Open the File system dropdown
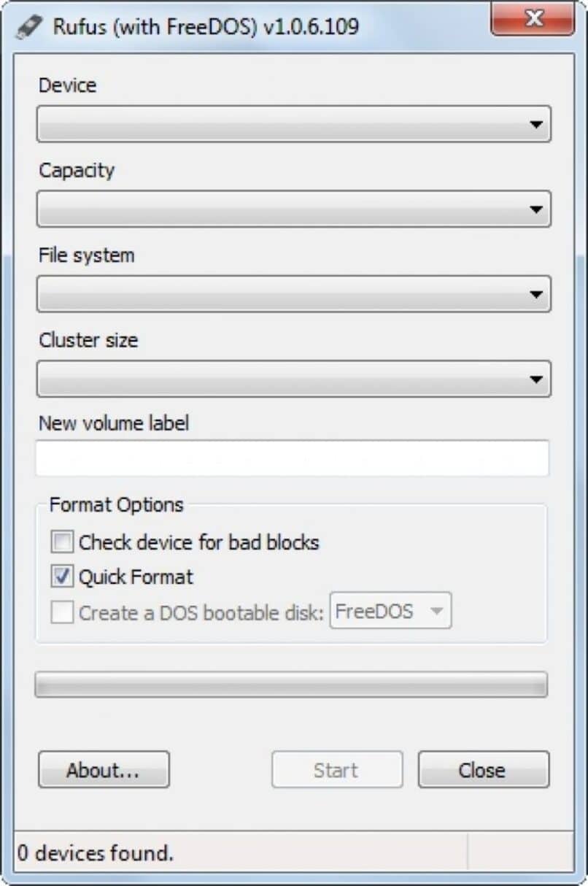588x886 pixels. pyautogui.click(x=294, y=294)
